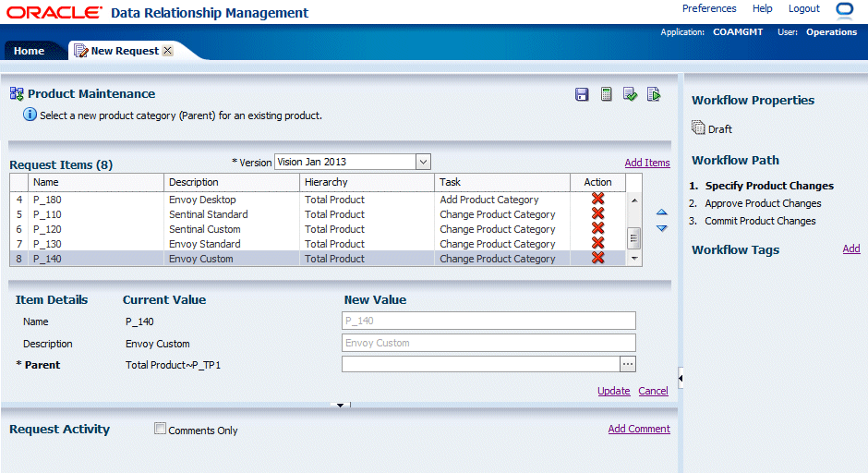Viewport: 868px width, 473px height.
Task: Switch to the Home tab
Action: 29,51
